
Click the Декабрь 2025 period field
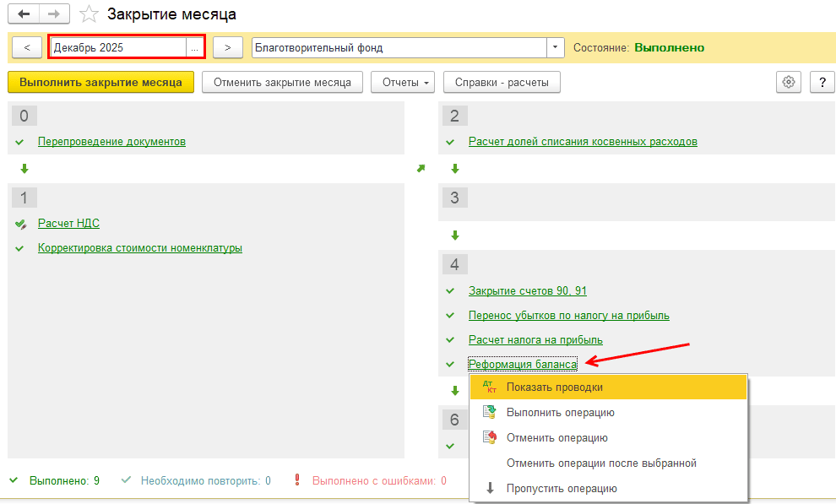[x=118, y=48]
